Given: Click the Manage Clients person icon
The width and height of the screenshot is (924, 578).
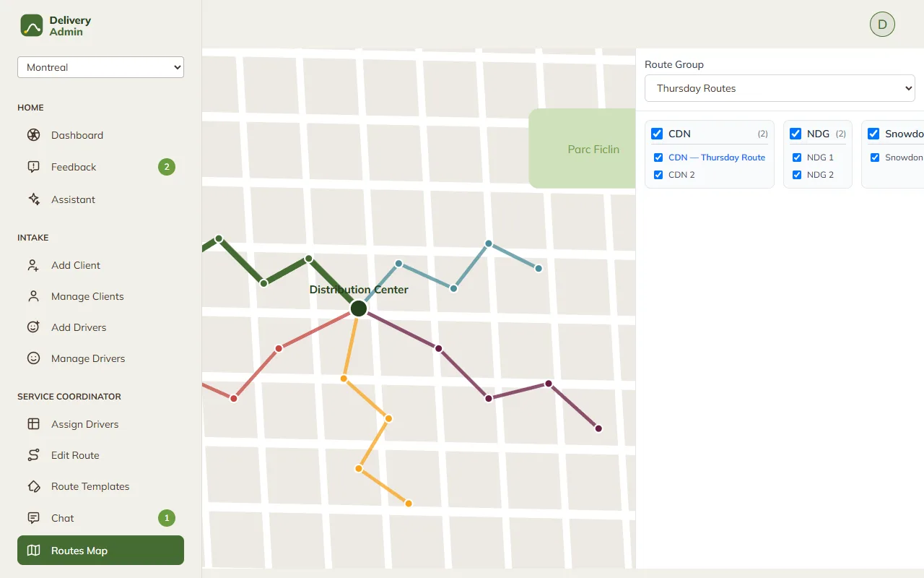Looking at the screenshot, I should (33, 296).
